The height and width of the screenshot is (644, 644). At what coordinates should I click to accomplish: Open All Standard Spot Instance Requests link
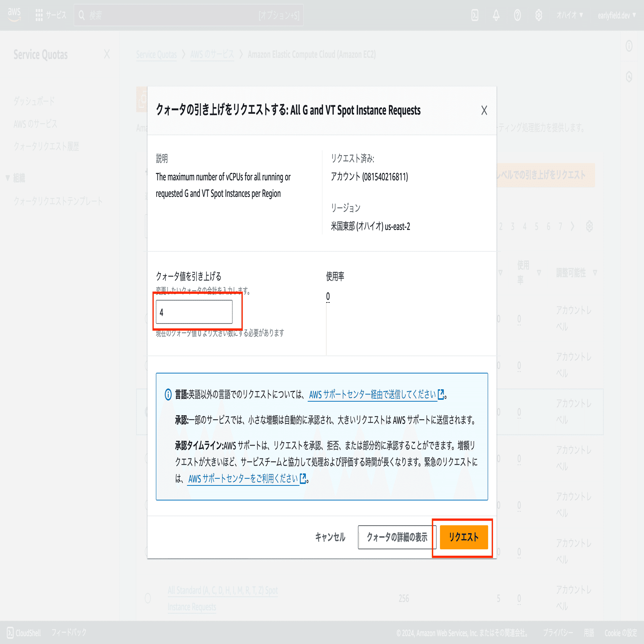223,599
